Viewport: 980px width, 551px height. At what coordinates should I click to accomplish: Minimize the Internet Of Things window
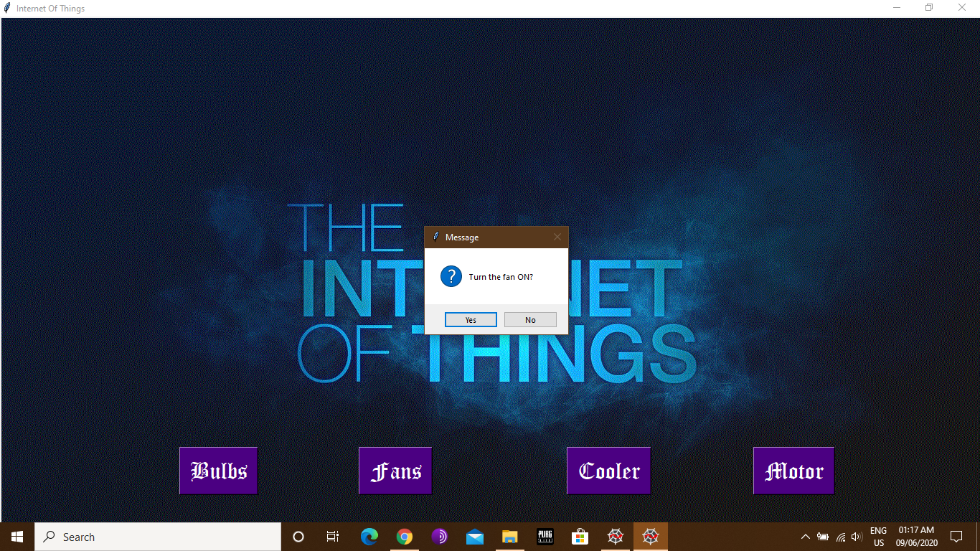(897, 8)
